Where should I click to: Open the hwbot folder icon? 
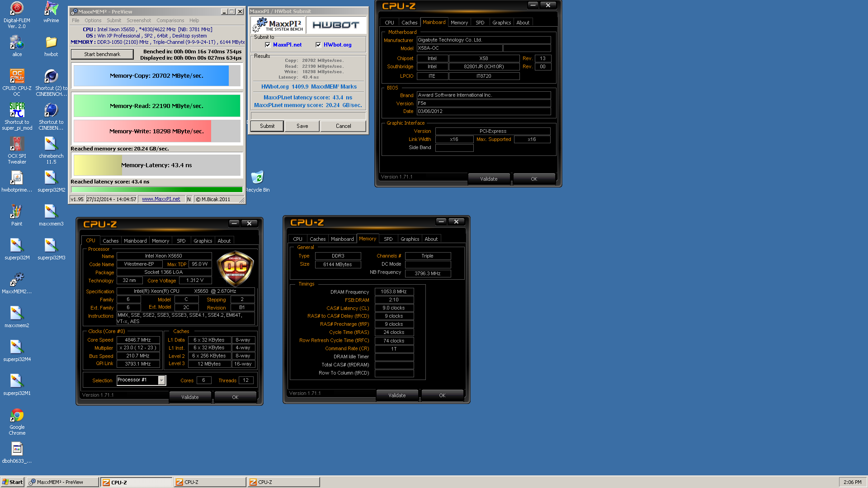click(51, 46)
